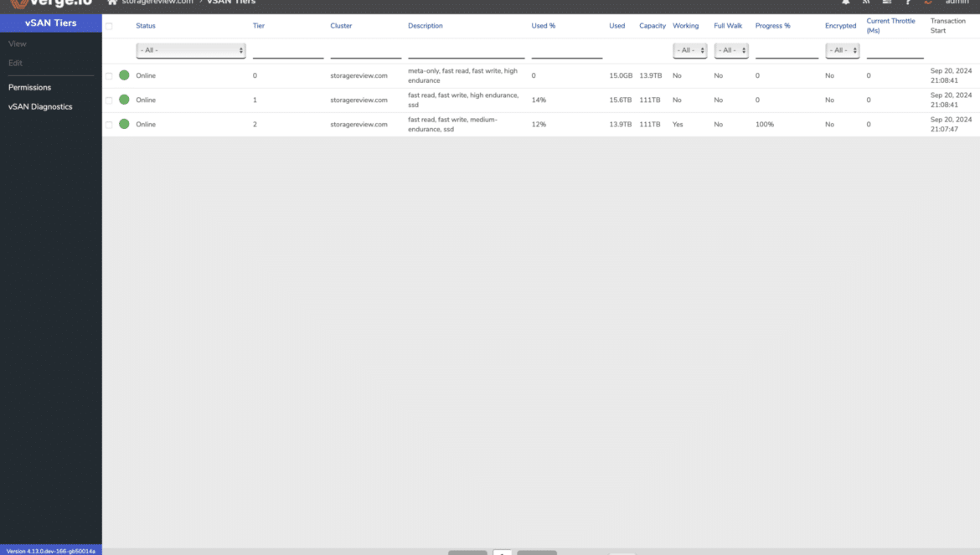The width and height of the screenshot is (980, 555).
Task: Open Permissions in the sidebar
Action: pos(29,87)
